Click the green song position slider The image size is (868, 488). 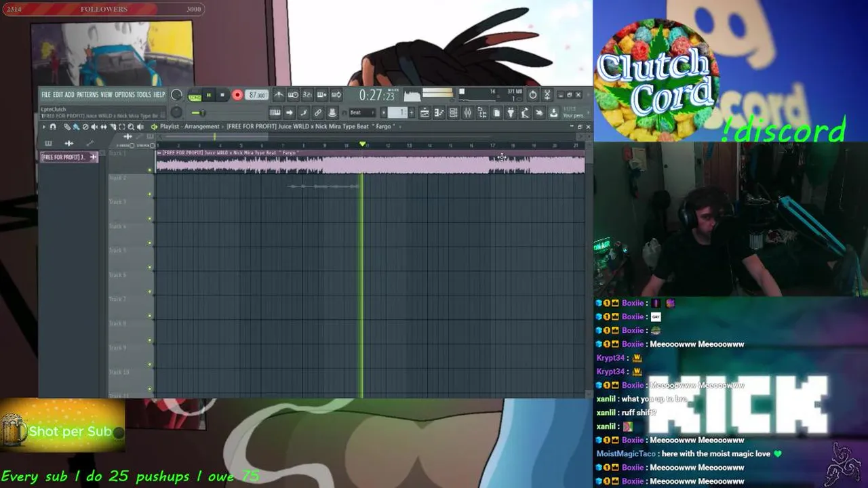[x=199, y=113]
